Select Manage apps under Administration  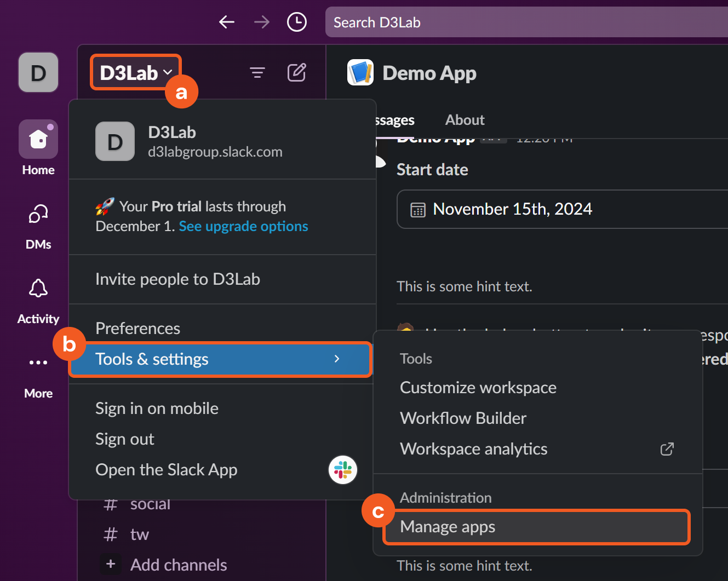click(x=537, y=527)
